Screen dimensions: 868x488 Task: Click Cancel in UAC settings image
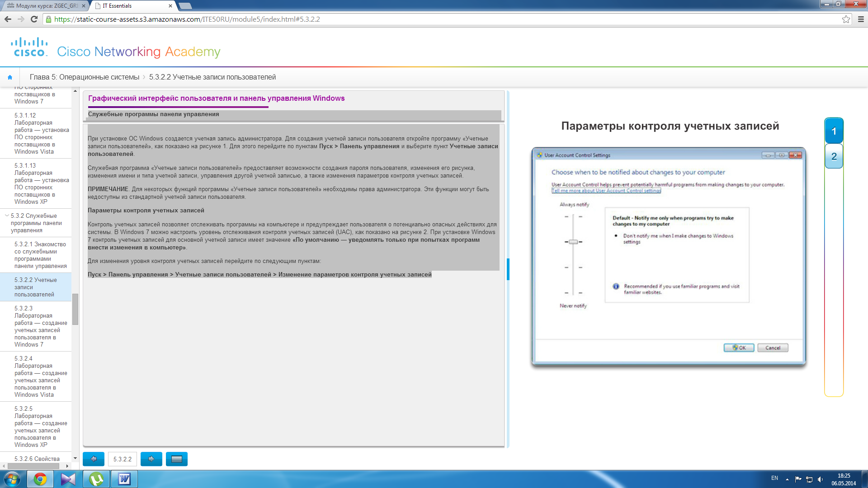click(773, 347)
